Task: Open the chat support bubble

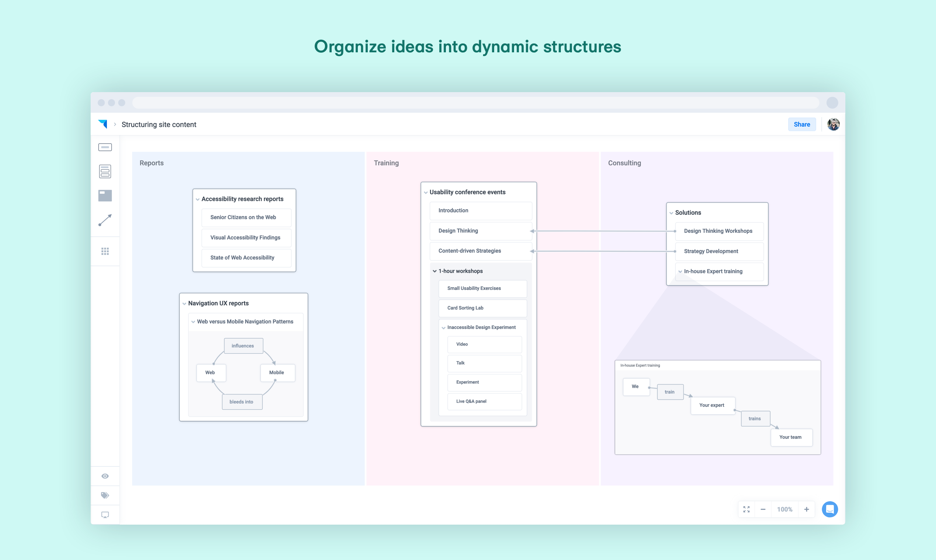Action: click(x=830, y=509)
